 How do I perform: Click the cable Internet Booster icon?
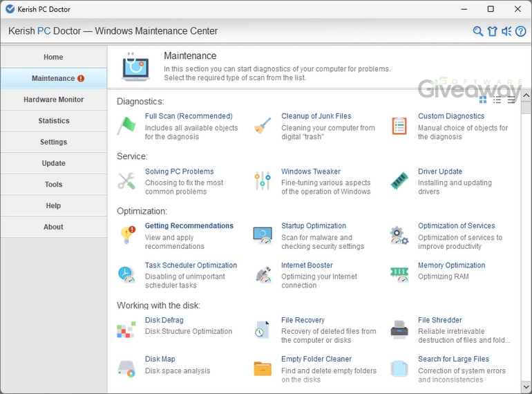pyautogui.click(x=263, y=274)
